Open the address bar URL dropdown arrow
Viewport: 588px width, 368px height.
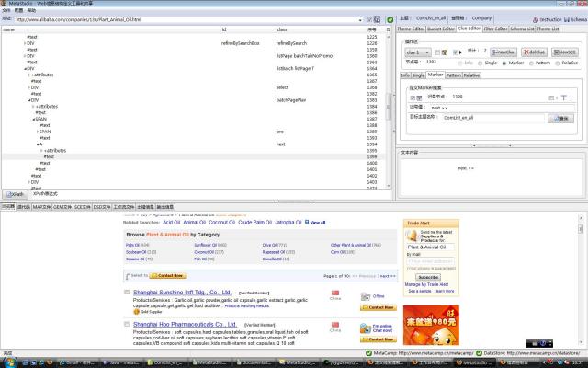pos(360,20)
